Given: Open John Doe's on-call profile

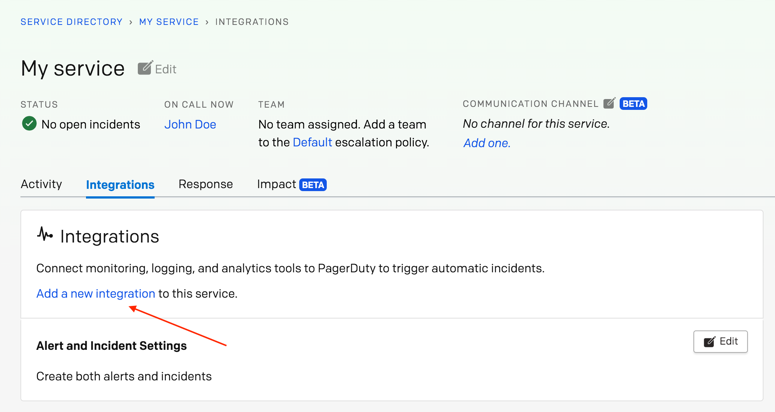Looking at the screenshot, I should [x=190, y=124].
